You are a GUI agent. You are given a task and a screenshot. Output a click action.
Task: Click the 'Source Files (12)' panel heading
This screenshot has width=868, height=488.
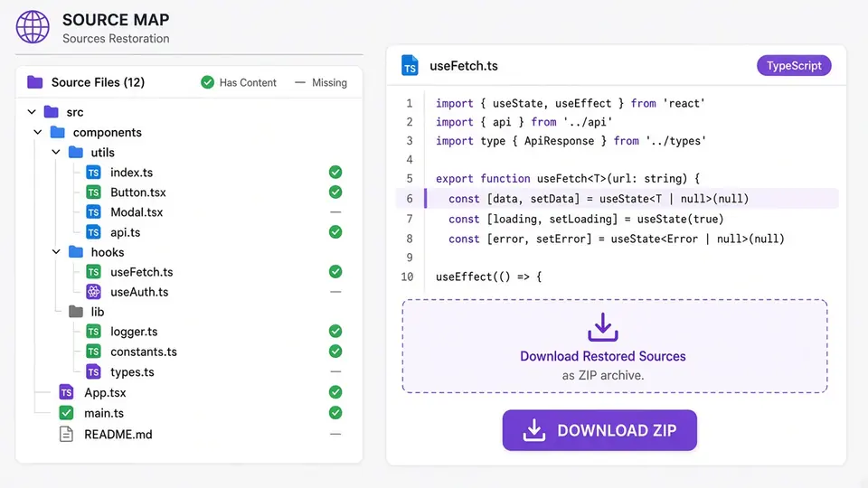point(98,82)
